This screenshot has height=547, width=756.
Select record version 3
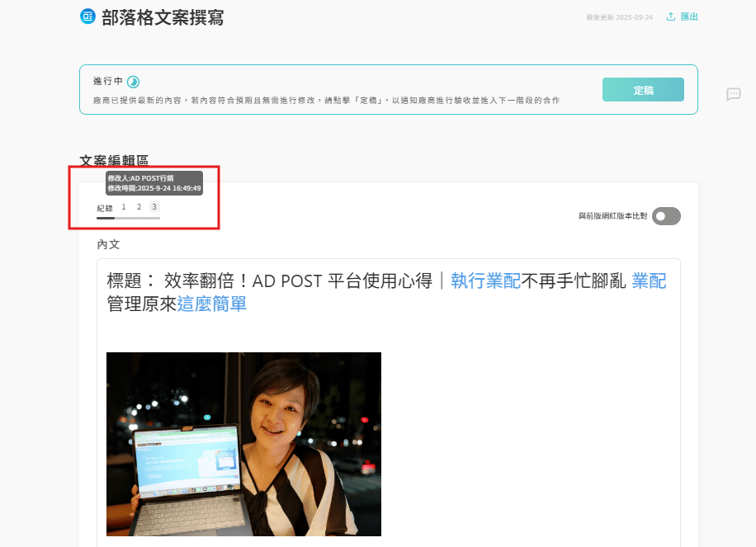[154, 207]
